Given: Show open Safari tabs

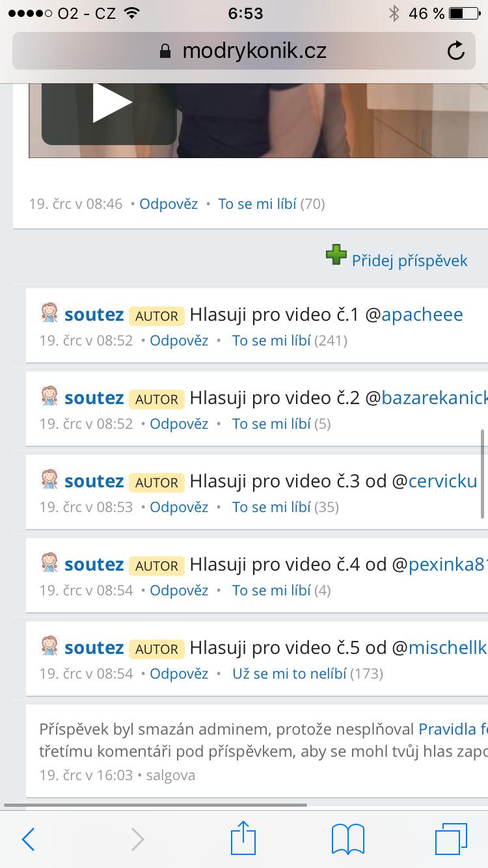Looking at the screenshot, I should pos(451,839).
